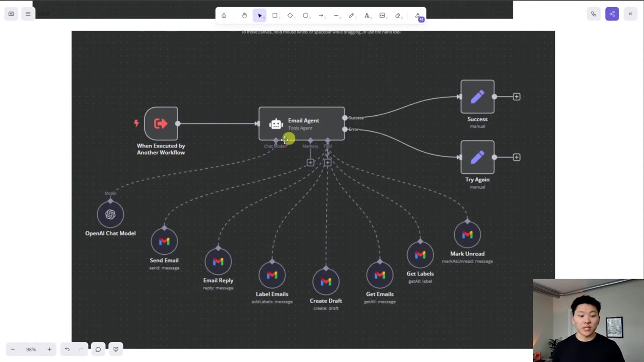Click the Error output port of Email Agent
The width and height of the screenshot is (644, 362).
click(345, 129)
